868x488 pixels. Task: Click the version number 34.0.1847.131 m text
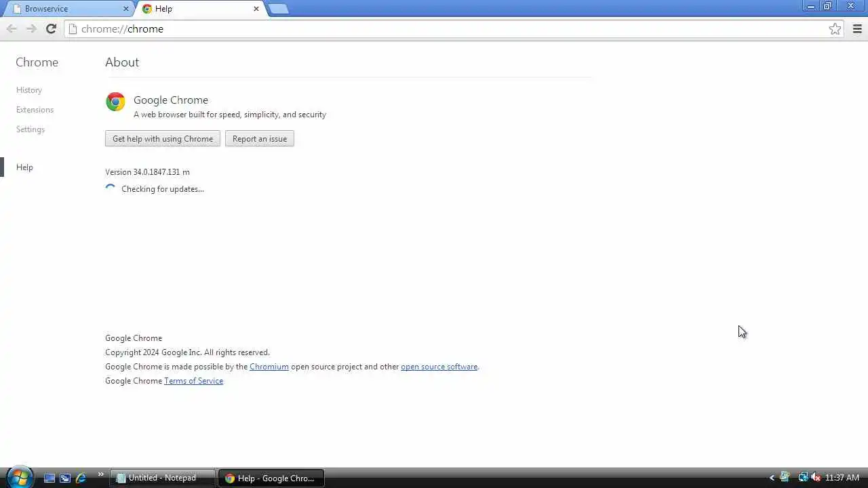point(147,171)
